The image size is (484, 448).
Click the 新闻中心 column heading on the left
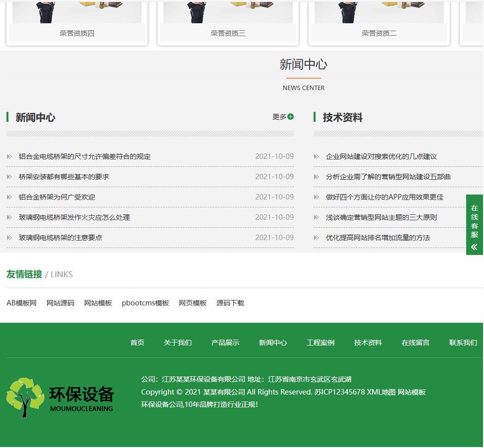click(x=35, y=117)
